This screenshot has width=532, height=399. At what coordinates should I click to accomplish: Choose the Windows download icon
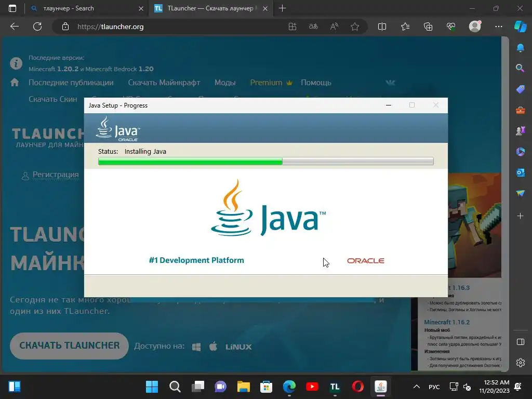[x=196, y=347]
